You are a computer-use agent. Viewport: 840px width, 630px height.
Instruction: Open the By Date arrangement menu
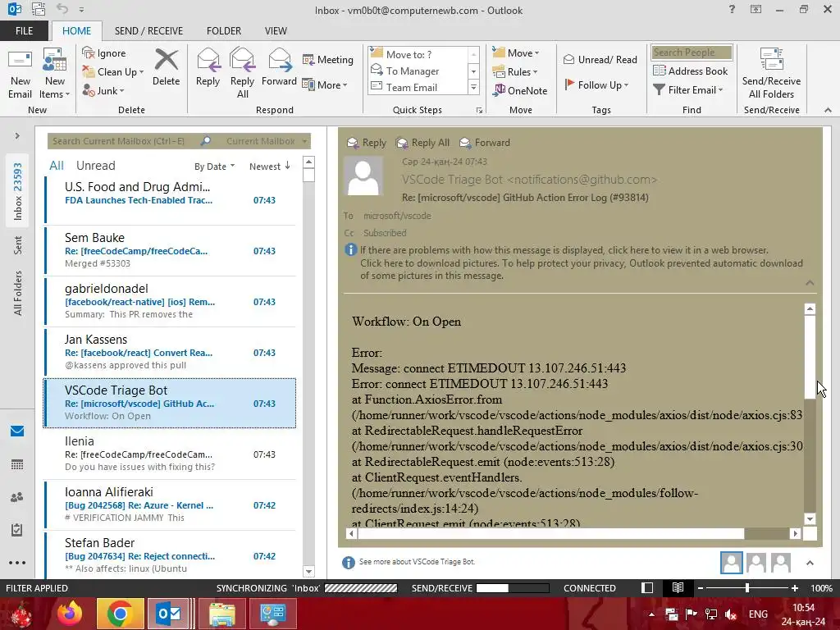(214, 166)
